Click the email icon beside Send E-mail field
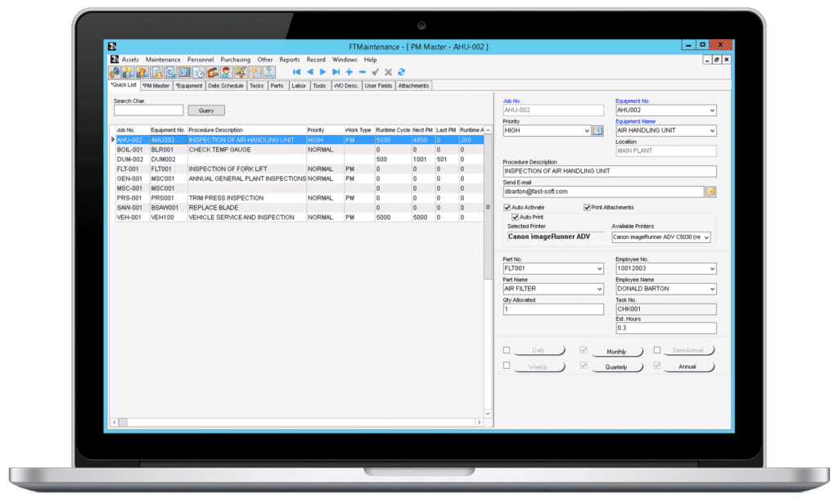 pyautogui.click(x=710, y=191)
